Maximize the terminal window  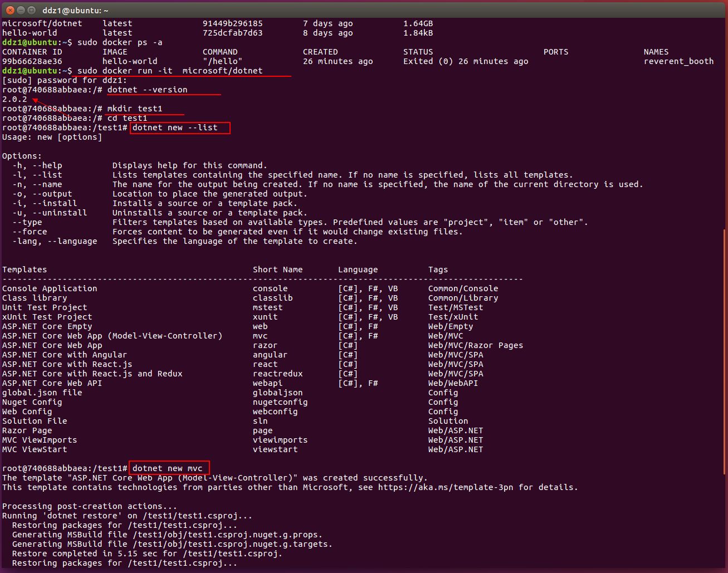(x=32, y=10)
